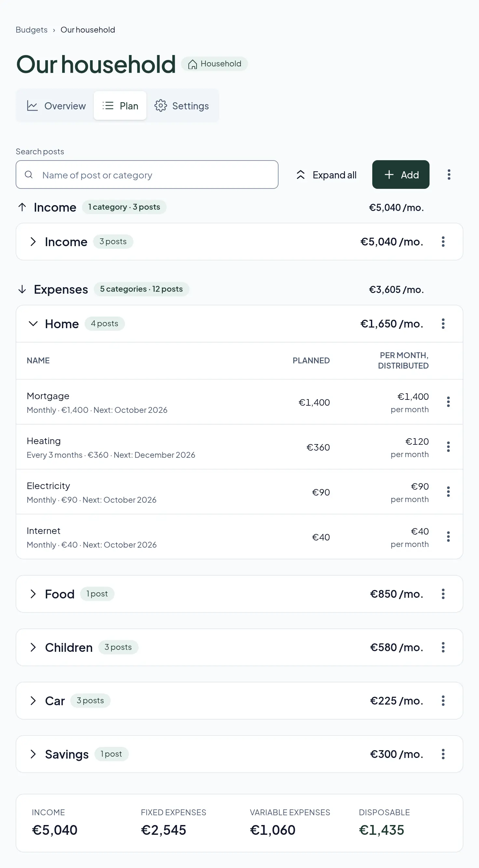
Task: Click the down arrow beside the Expenses heading
Action: (22, 289)
